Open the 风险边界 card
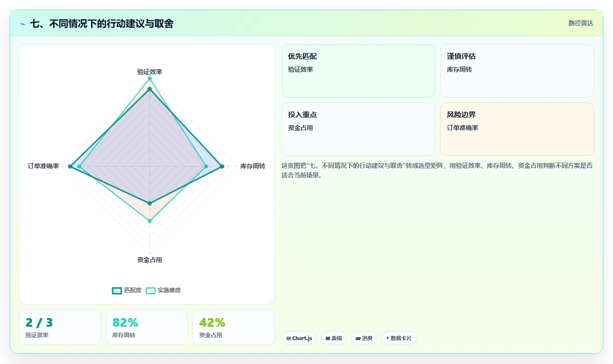 517,129
